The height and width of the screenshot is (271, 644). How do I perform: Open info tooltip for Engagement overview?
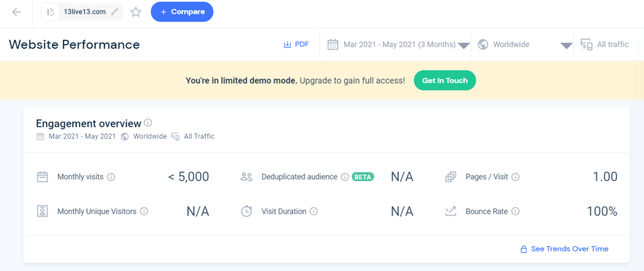(148, 123)
